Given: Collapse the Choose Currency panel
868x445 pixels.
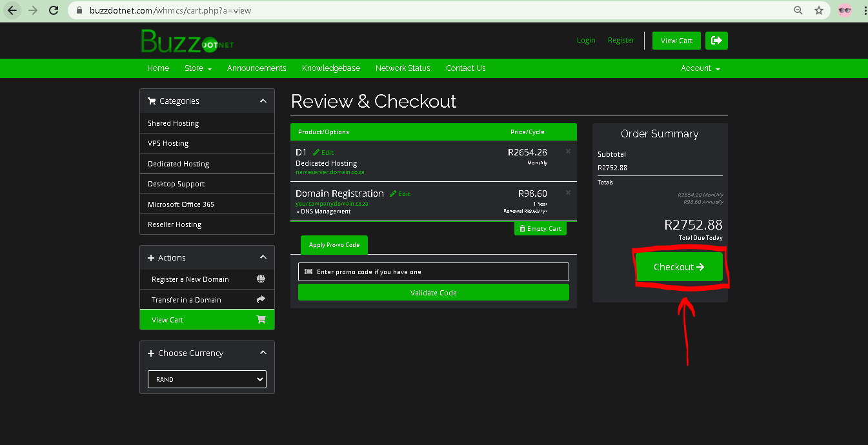Looking at the screenshot, I should tap(263, 353).
